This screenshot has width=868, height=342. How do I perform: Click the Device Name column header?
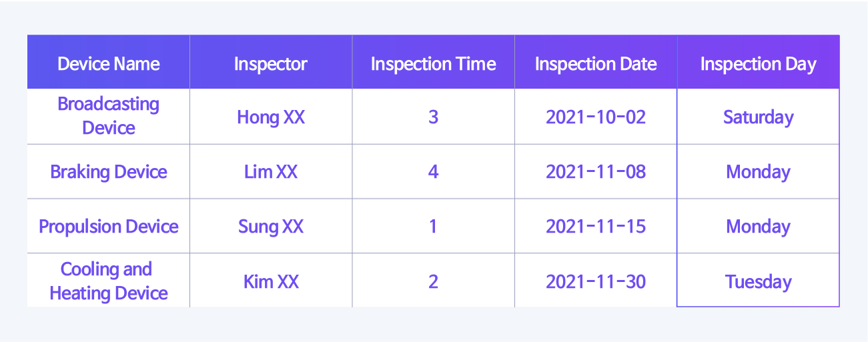coord(109,64)
